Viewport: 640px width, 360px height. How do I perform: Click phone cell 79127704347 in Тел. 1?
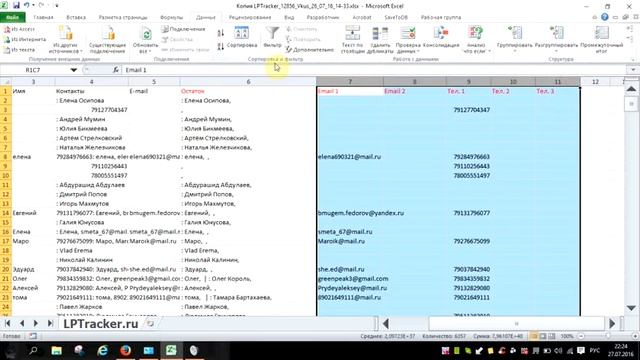[x=468, y=110]
